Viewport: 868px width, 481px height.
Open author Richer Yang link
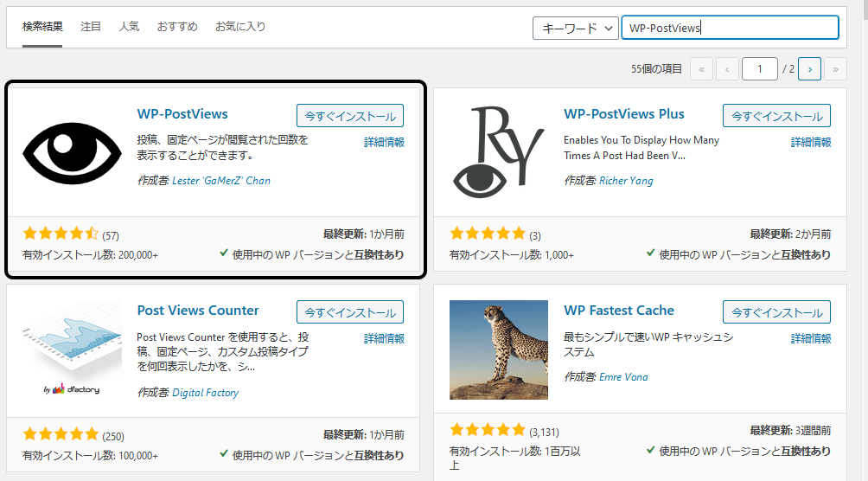pos(626,181)
